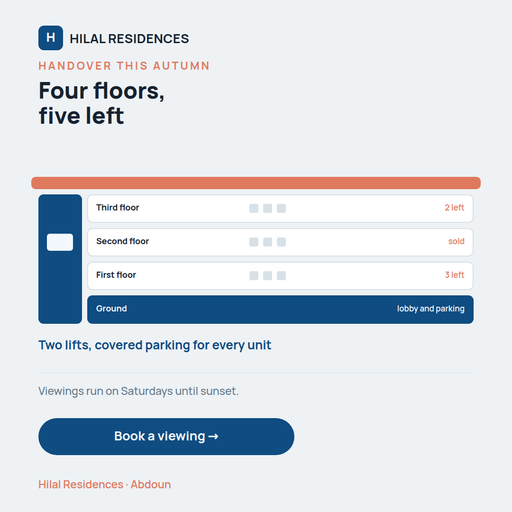
Task: Click the Second floor row label
Action: pyautogui.click(x=123, y=241)
